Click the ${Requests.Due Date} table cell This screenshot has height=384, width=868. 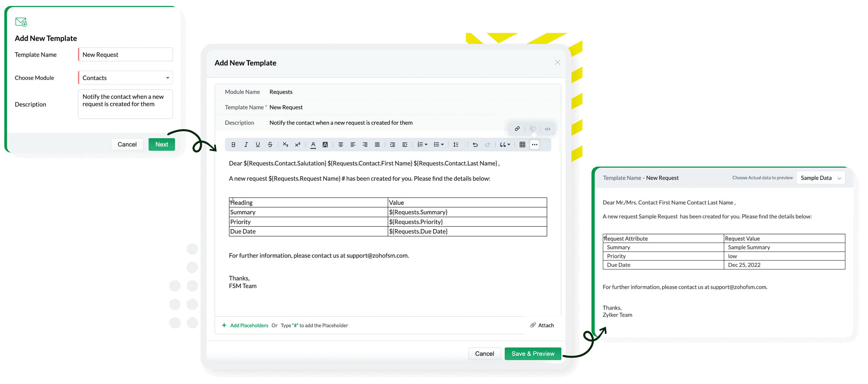(467, 231)
